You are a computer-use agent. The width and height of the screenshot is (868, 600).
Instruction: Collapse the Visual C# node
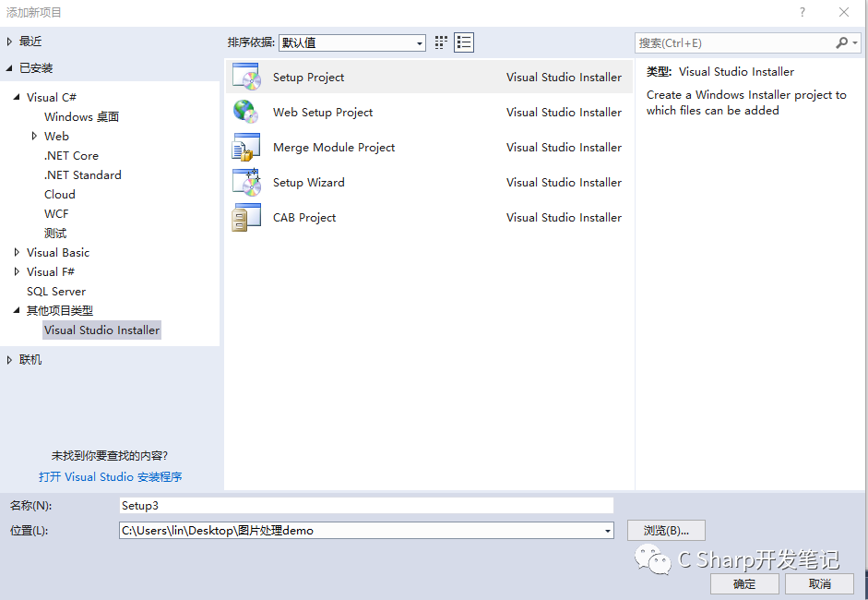pos(17,97)
